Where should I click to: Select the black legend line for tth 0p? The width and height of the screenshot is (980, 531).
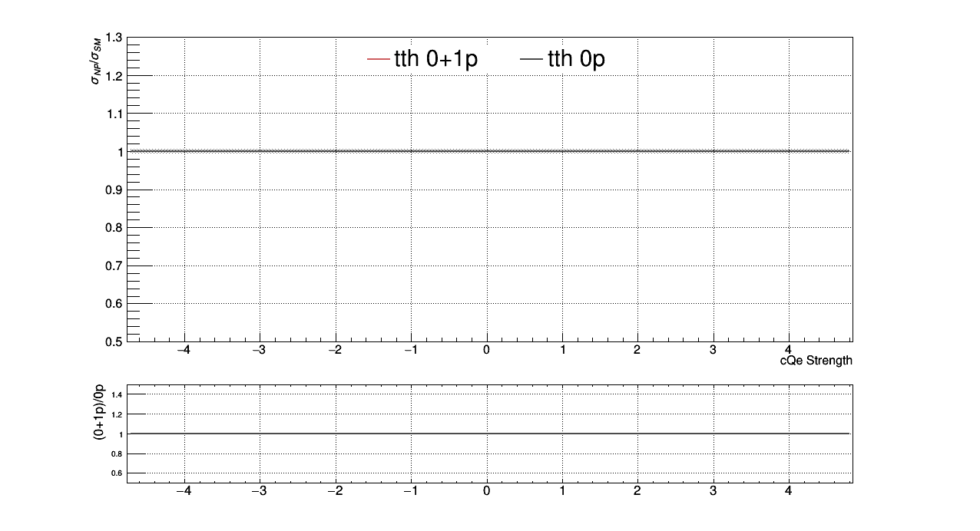click(x=531, y=59)
